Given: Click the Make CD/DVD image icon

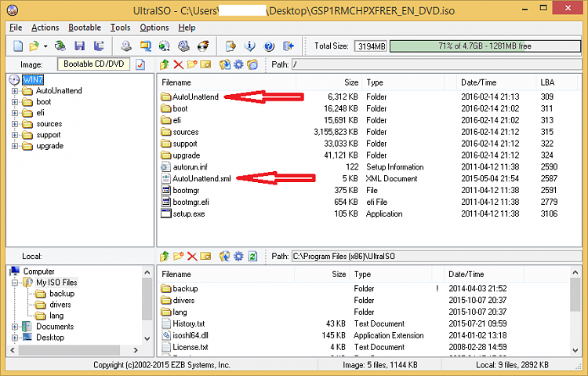Looking at the screenshot, I should (126, 46).
